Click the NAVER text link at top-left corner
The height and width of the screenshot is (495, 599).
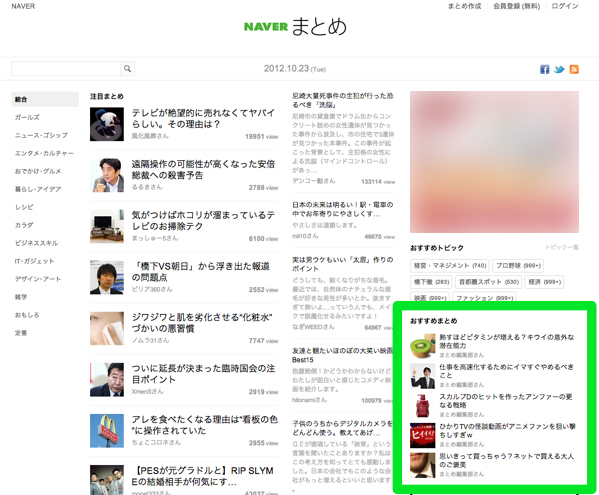pos(23,6)
